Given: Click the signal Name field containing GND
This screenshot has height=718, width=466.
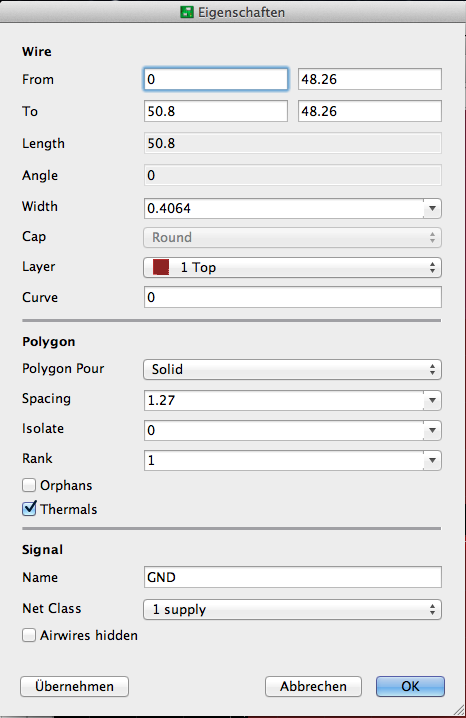Looking at the screenshot, I should click(x=293, y=577).
